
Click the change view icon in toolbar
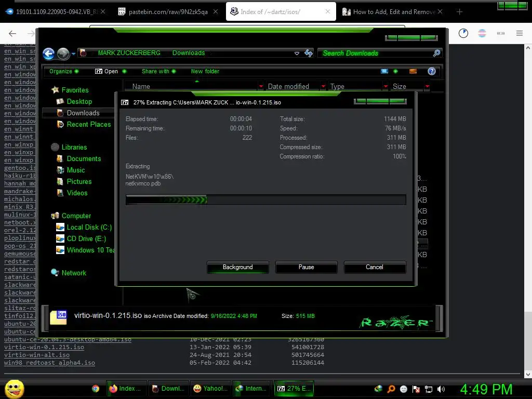384,71
